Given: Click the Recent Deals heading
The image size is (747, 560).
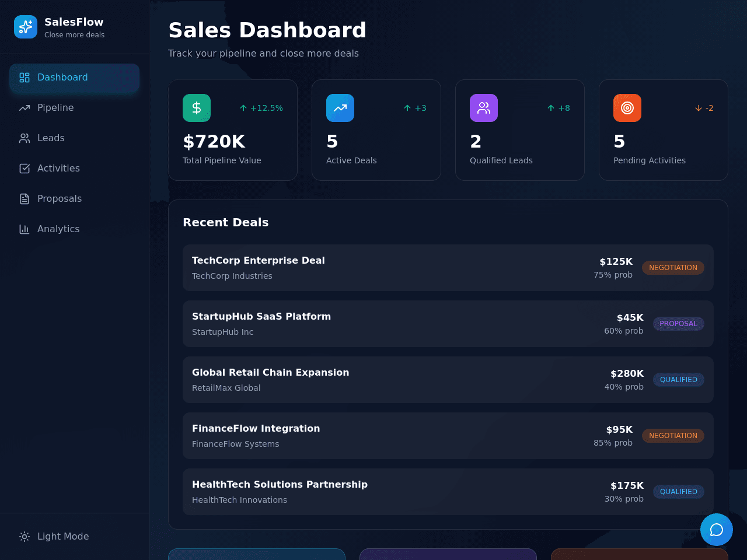Looking at the screenshot, I should [x=226, y=222].
